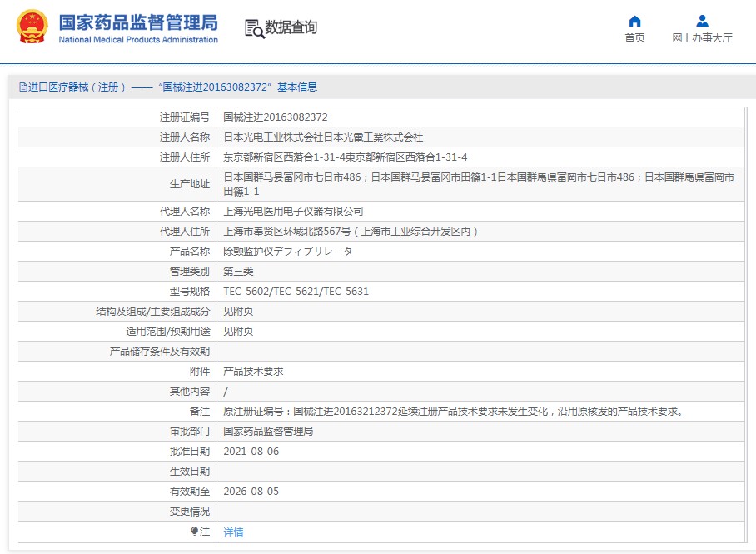
Task: Click the 生产地址 label
Action: click(x=190, y=184)
